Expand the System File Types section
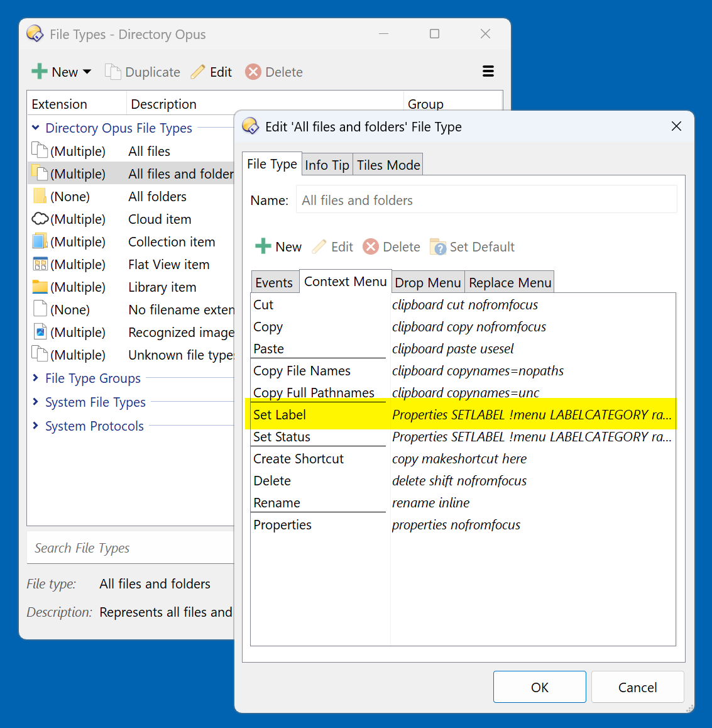The width and height of the screenshot is (712, 728). 36,402
